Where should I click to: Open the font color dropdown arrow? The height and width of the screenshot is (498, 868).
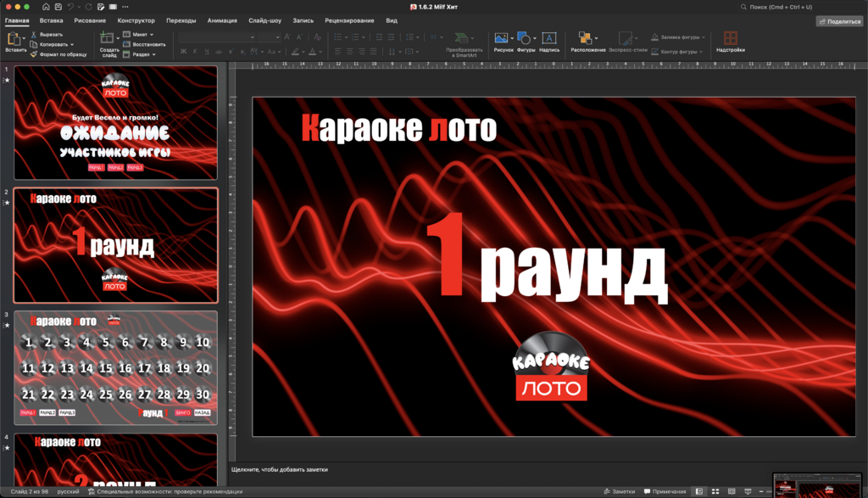(320, 52)
